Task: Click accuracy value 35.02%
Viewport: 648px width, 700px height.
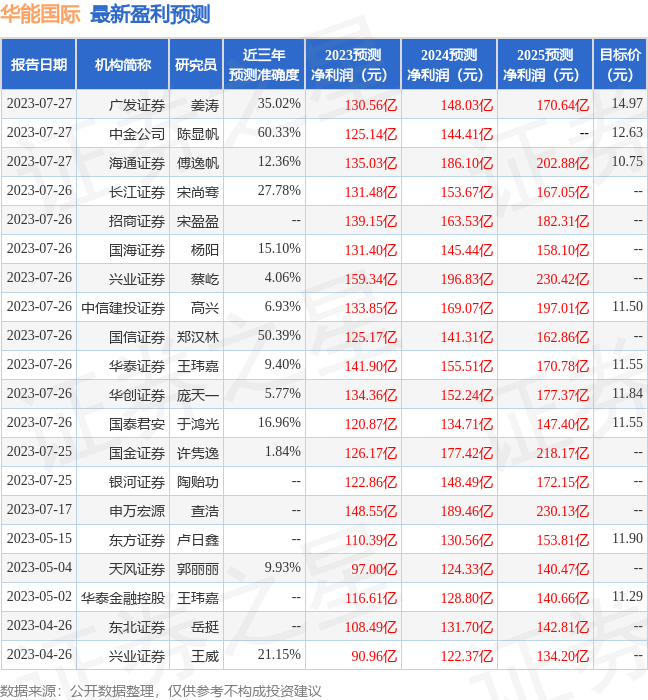Action: pyautogui.click(x=279, y=104)
